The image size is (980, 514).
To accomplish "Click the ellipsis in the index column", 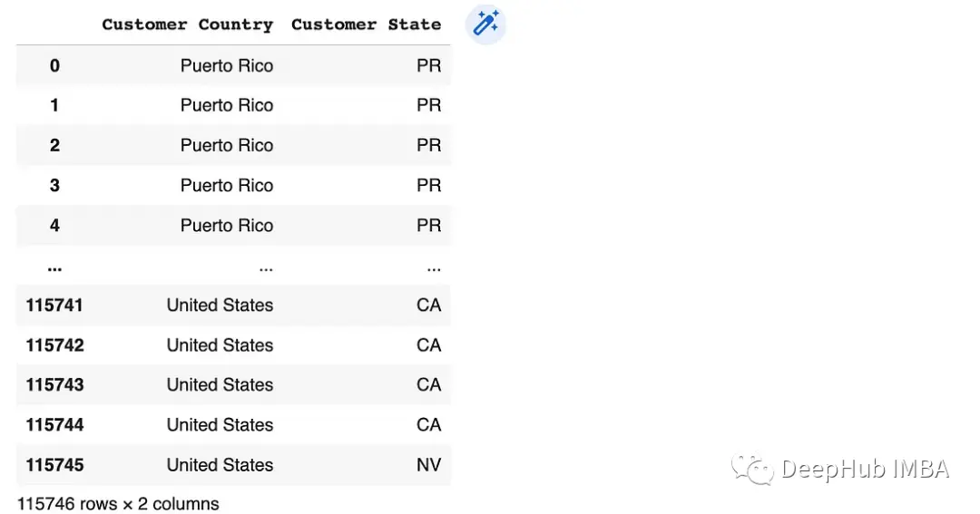I will (x=54, y=267).
